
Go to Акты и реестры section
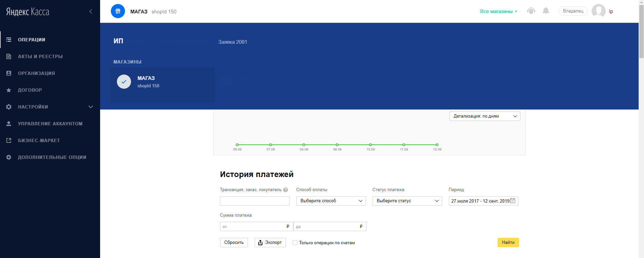coord(40,56)
